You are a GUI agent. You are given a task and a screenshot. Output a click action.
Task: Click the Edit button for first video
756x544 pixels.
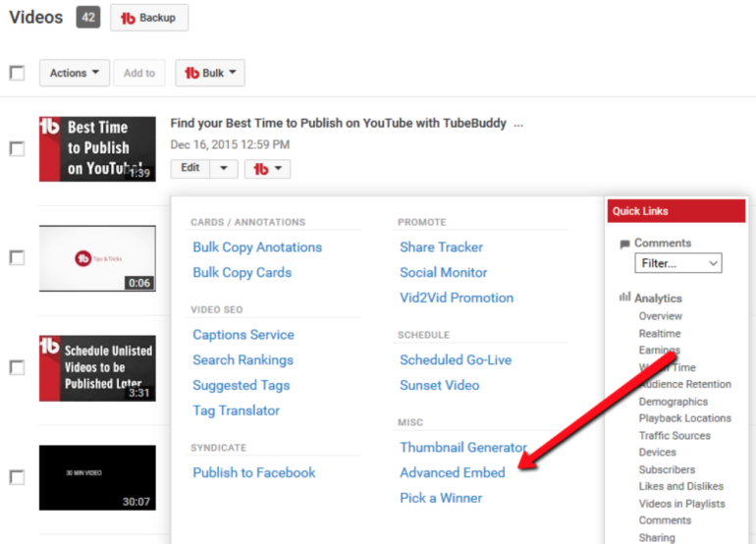pyautogui.click(x=189, y=168)
